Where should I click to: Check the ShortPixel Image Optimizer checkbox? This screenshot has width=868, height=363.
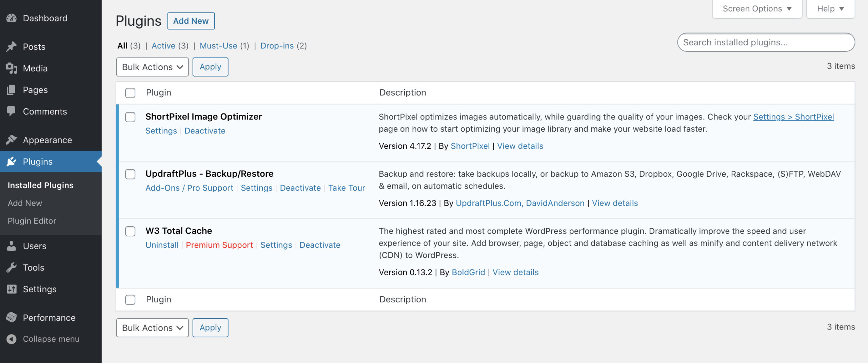(130, 117)
